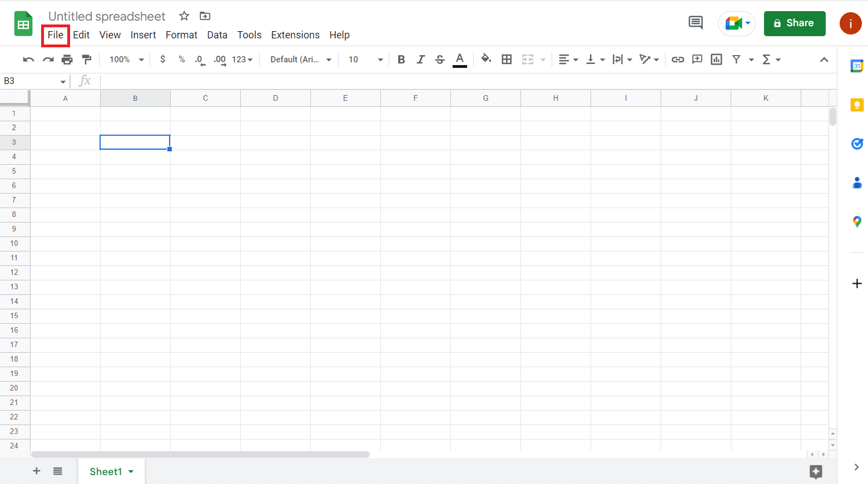Open the zoom 100% dropdown

(x=126, y=60)
